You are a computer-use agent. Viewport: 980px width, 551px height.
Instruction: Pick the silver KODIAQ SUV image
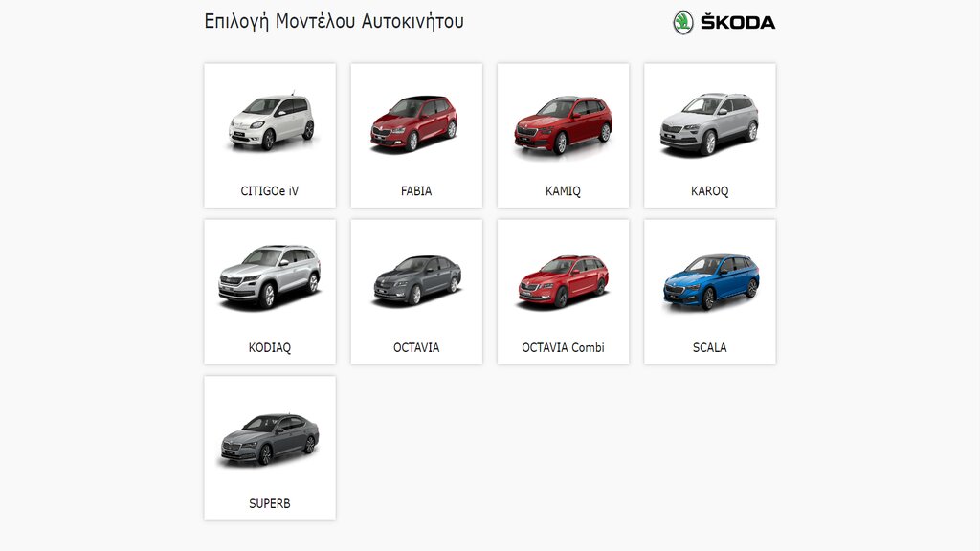click(269, 277)
